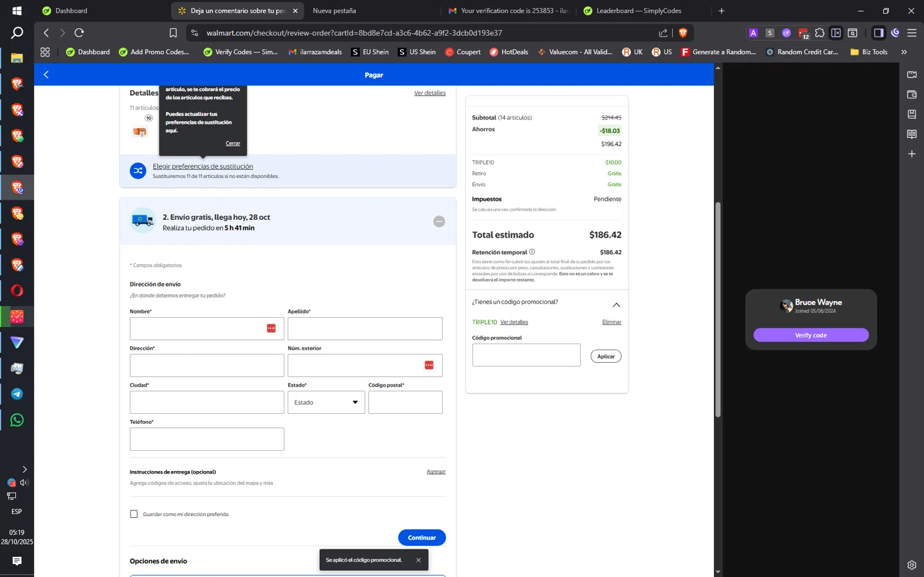Open the Add Promo Codes bookmark
The width and height of the screenshot is (924, 577).
click(x=154, y=52)
